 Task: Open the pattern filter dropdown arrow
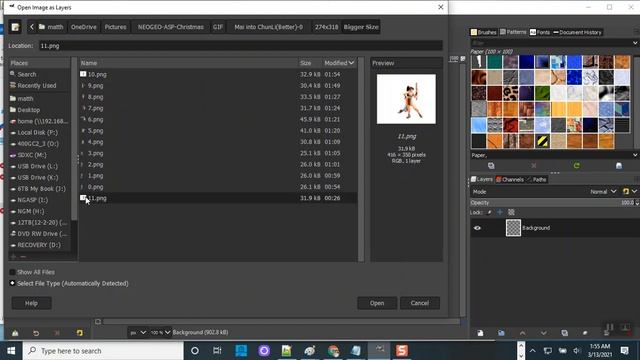[635, 42]
